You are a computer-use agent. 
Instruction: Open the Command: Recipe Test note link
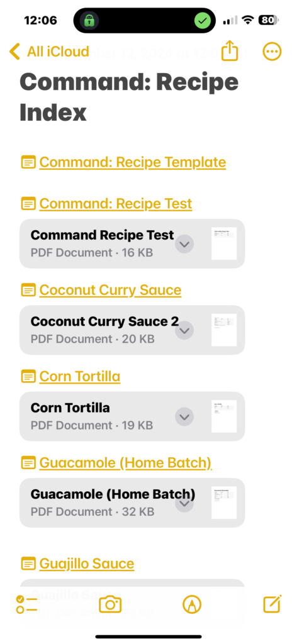[116, 203]
